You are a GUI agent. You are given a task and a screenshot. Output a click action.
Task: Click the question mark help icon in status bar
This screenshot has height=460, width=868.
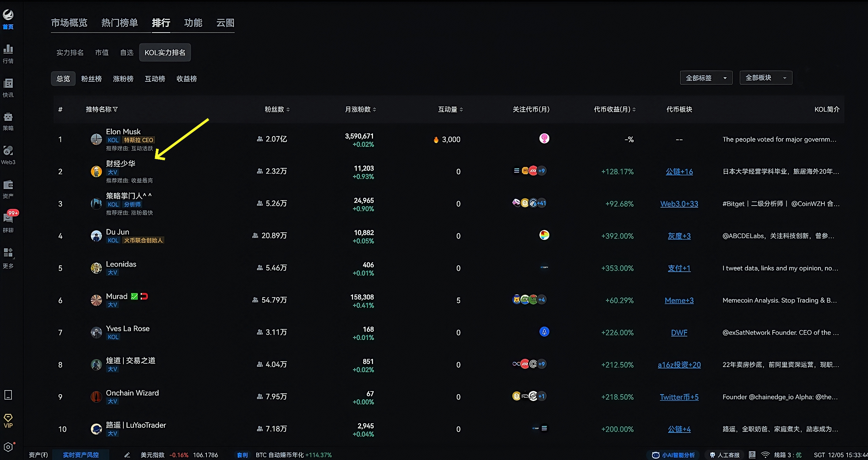click(x=752, y=455)
